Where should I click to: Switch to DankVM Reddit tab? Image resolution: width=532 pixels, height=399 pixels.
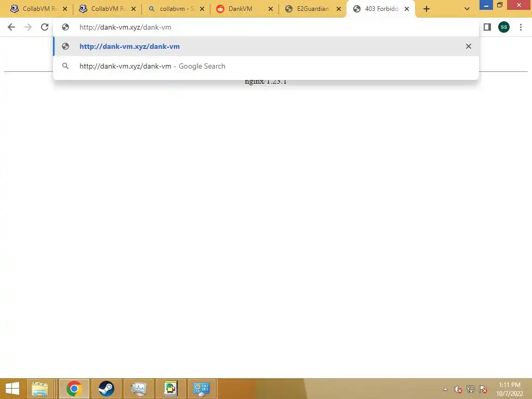point(244,9)
